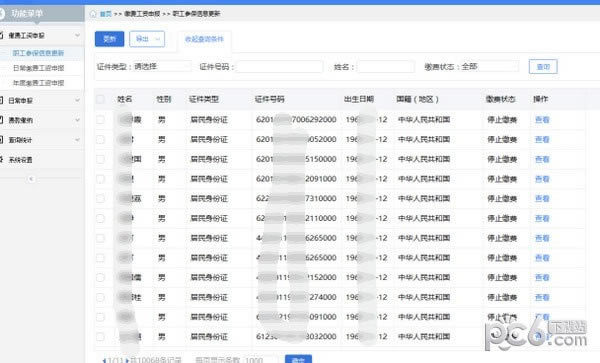Focus the 证件号码 input field
The width and height of the screenshot is (600, 363).
point(280,67)
